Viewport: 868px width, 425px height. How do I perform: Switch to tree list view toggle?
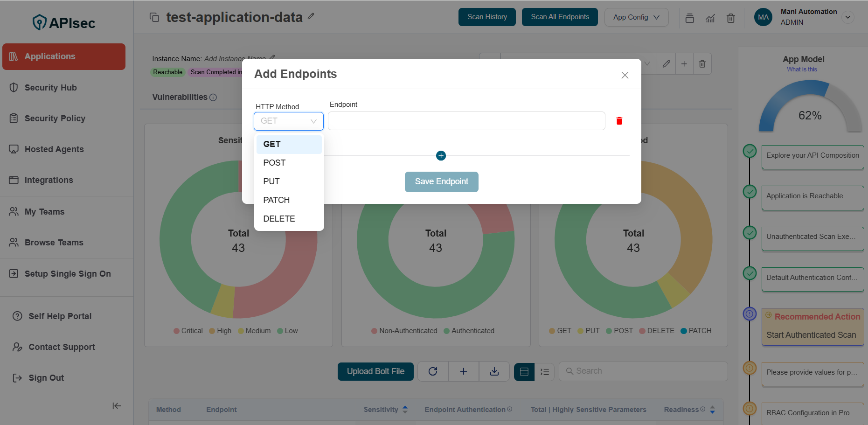click(544, 372)
